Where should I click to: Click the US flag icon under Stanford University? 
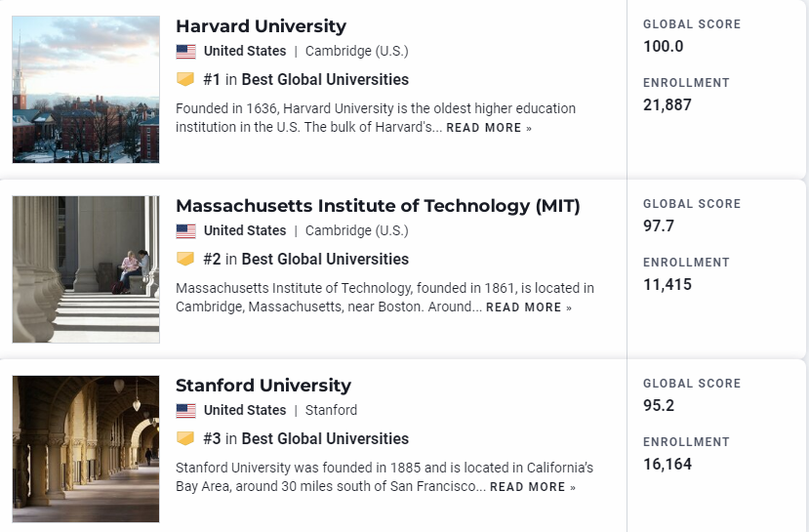(185, 411)
